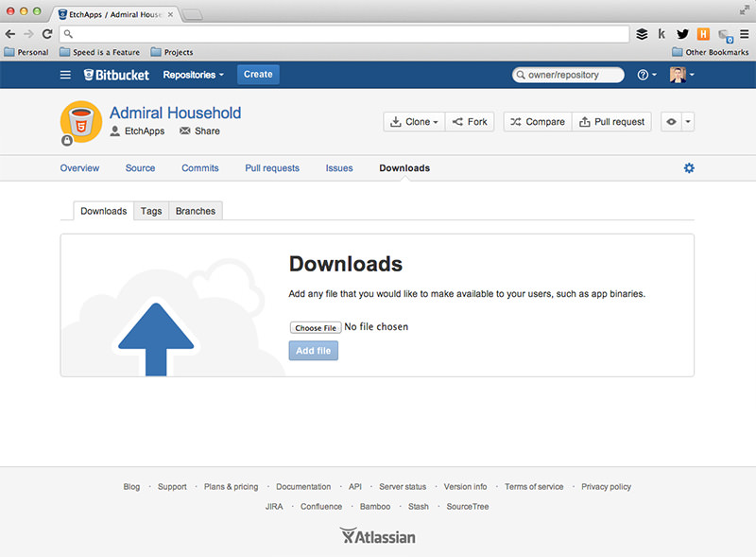Click the Add file button
756x557 pixels.
[314, 351]
